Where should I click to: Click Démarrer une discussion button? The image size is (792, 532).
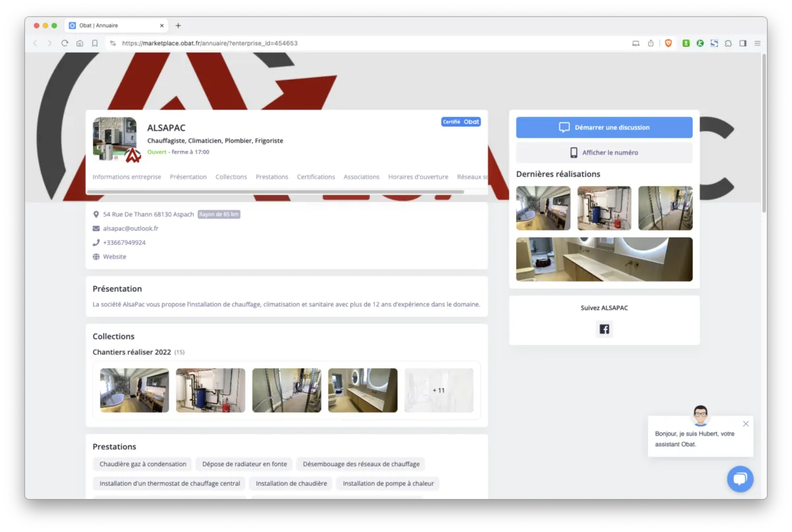tap(604, 127)
